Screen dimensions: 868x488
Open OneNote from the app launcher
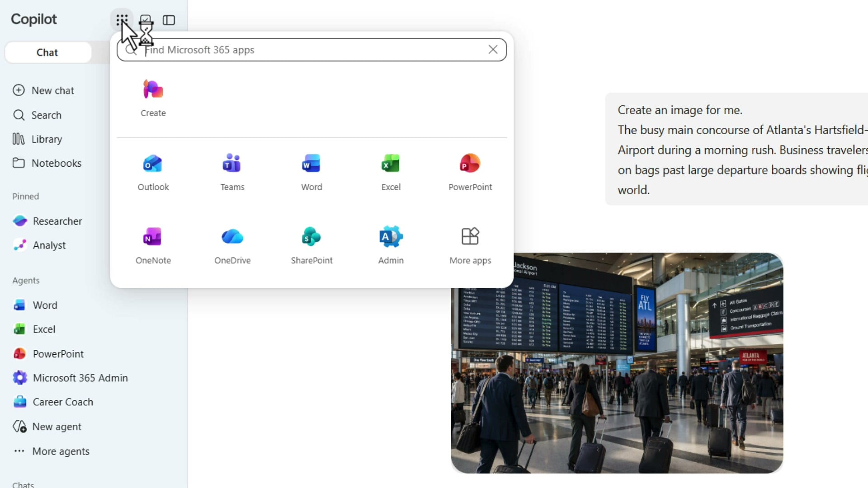[153, 245]
